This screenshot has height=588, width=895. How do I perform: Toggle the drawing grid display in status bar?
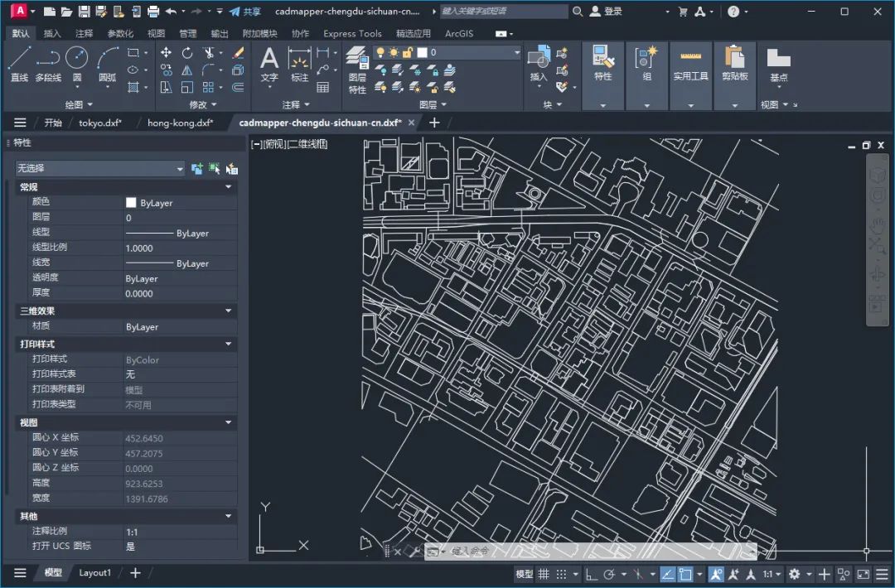pos(544,574)
